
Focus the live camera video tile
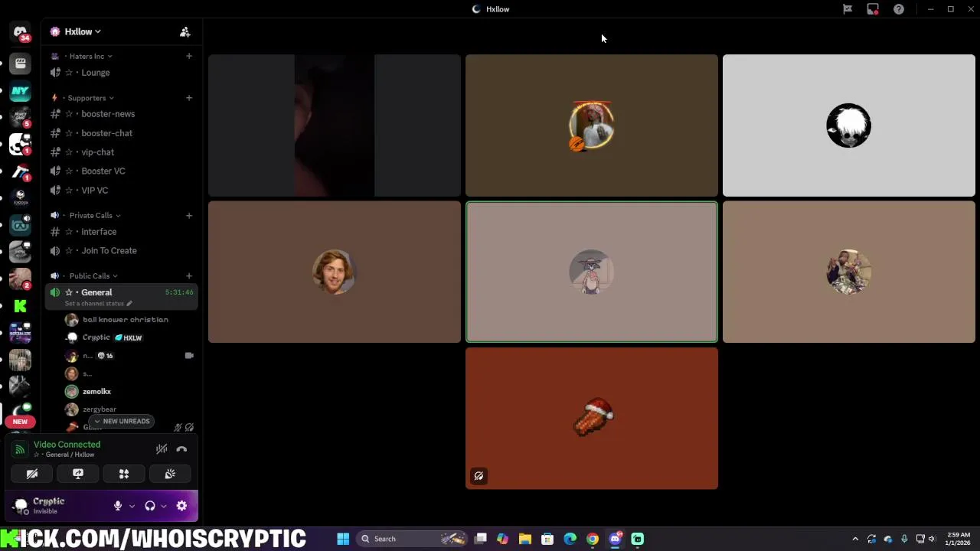pyautogui.click(x=335, y=126)
